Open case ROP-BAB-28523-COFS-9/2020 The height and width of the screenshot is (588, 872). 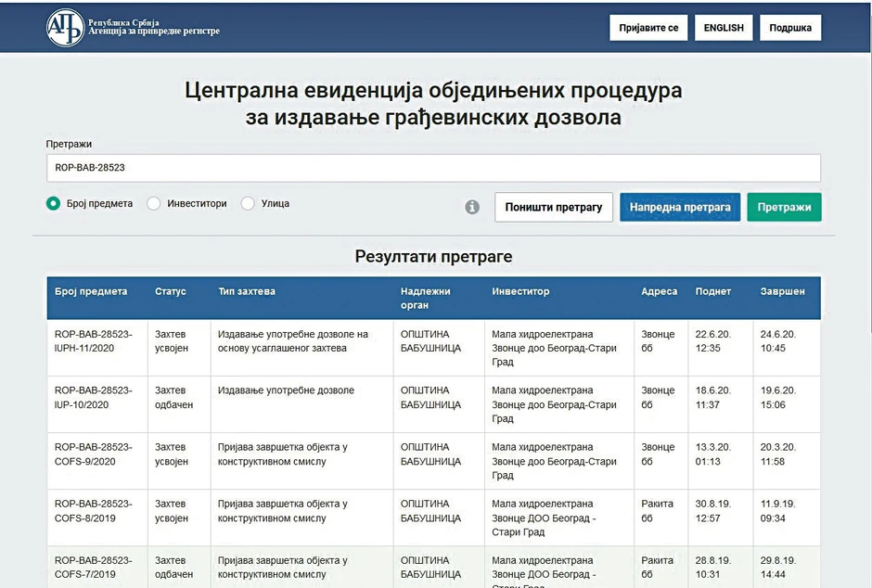93,454
